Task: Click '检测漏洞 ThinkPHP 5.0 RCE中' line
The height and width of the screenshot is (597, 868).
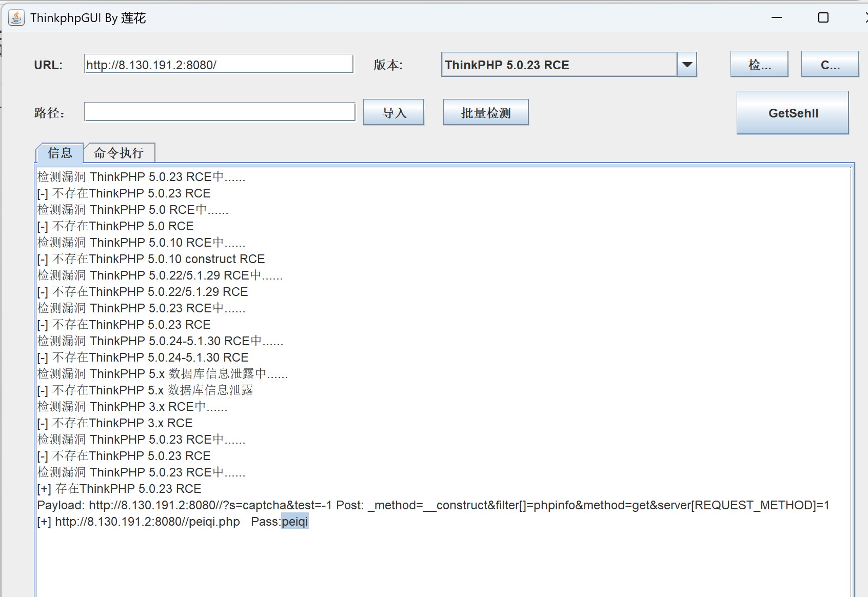Action: 133,210
